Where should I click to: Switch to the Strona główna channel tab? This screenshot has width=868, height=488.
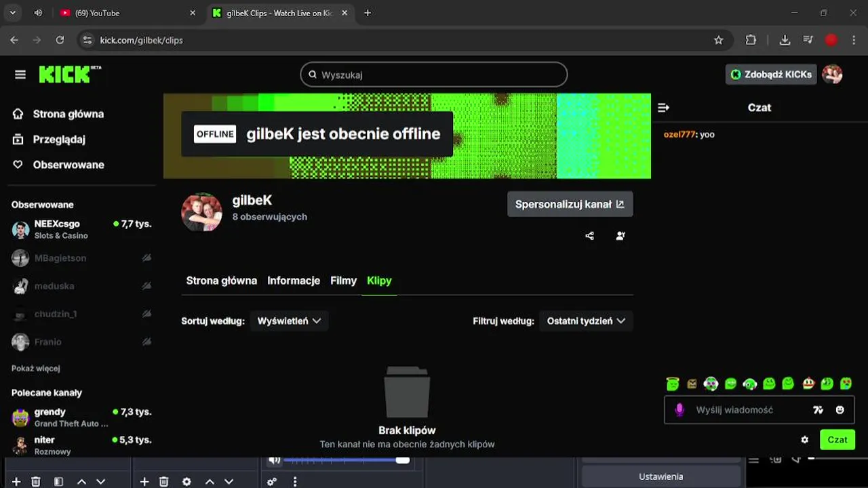pos(222,281)
